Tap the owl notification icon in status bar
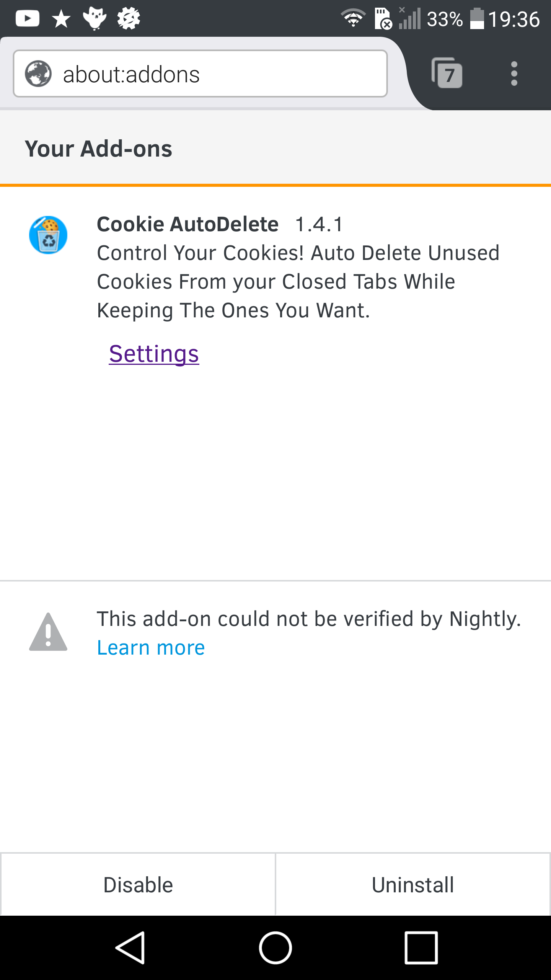This screenshot has height=980, width=551. coord(95,18)
